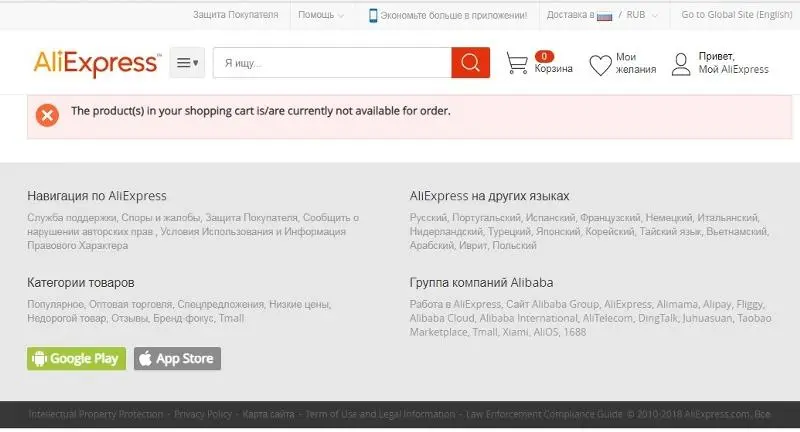Image resolution: width=800 pixels, height=432 pixels.
Task: Select Немецкий language link
Action: click(x=669, y=218)
